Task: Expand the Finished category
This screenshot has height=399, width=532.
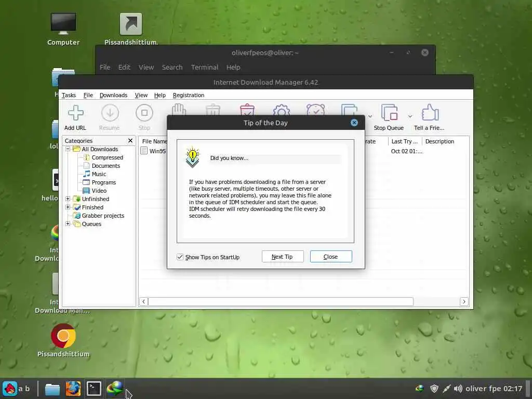Action: [x=68, y=207]
